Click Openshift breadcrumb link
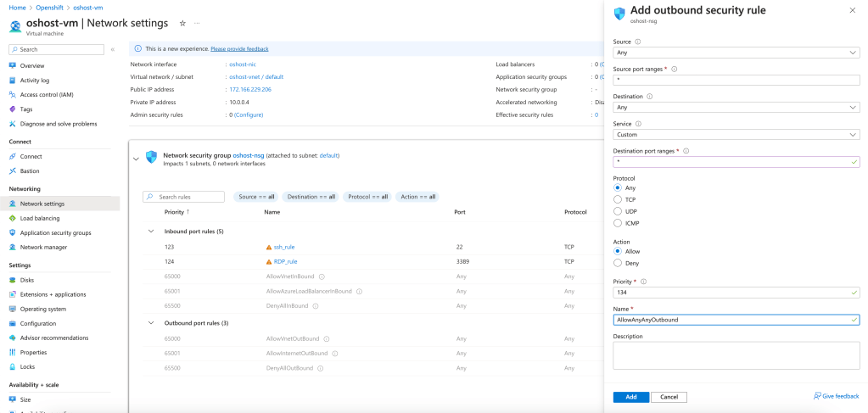Image resolution: width=868 pixels, height=413 pixels. click(x=52, y=8)
